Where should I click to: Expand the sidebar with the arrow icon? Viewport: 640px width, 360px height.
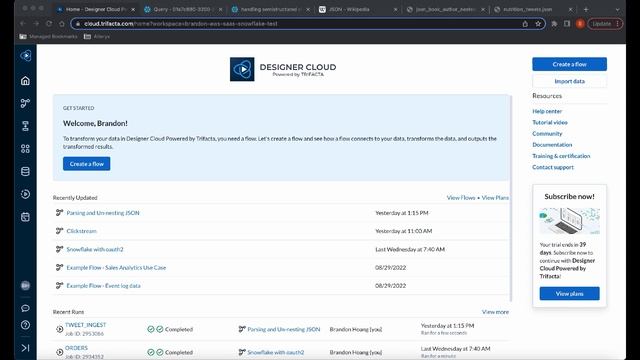(25, 348)
